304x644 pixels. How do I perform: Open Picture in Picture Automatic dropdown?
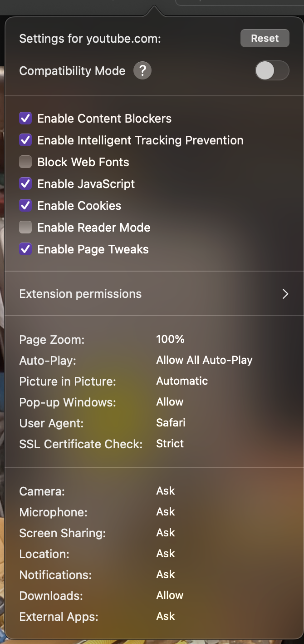[182, 381]
